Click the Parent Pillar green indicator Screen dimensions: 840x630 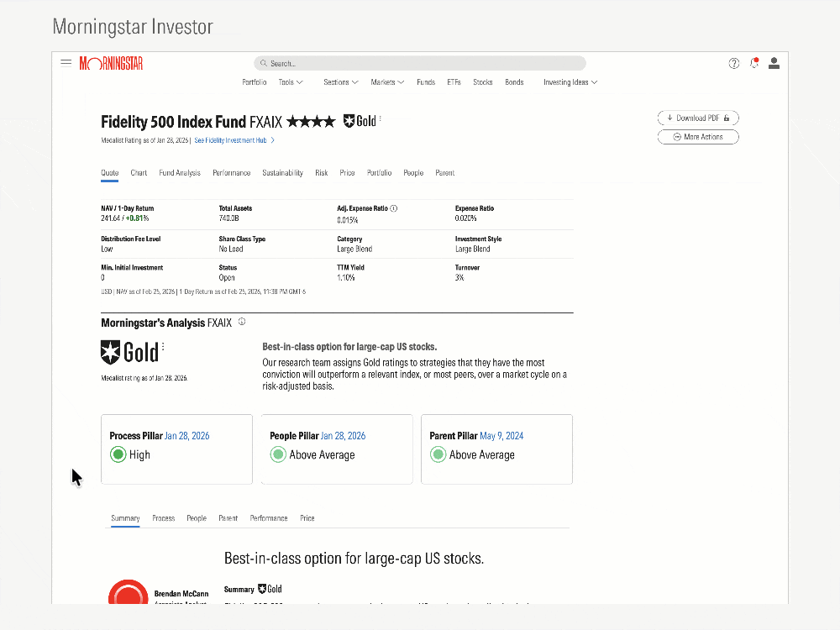coord(438,454)
